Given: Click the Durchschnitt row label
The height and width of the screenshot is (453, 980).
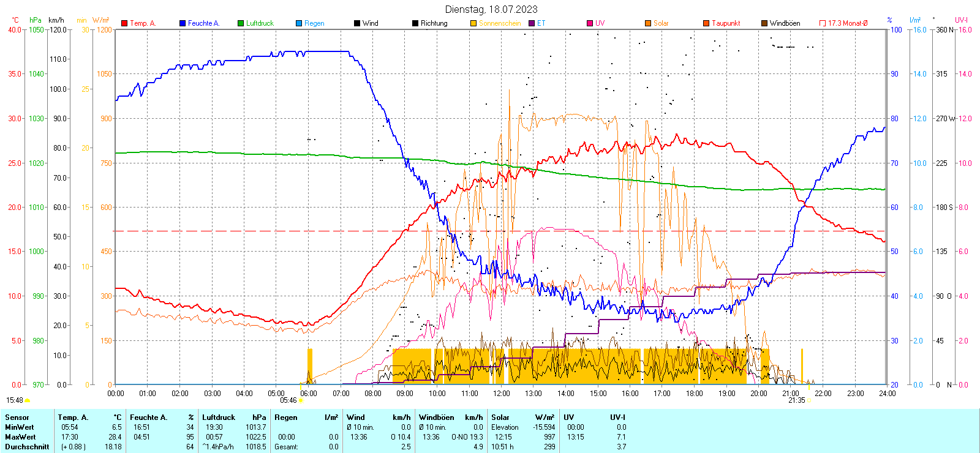Looking at the screenshot, I should click(27, 447).
